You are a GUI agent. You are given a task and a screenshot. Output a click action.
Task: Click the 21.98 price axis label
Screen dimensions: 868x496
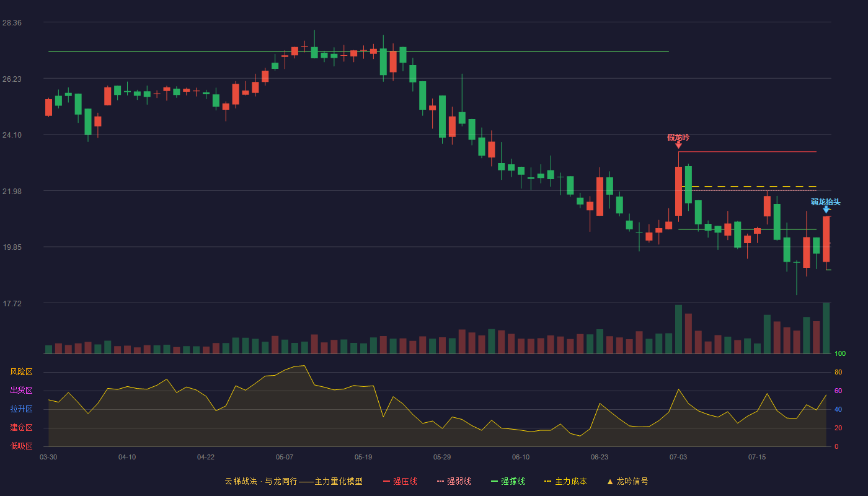12,191
